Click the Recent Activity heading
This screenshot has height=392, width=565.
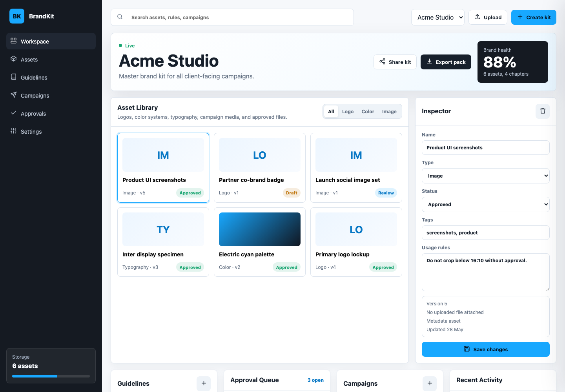click(479, 380)
